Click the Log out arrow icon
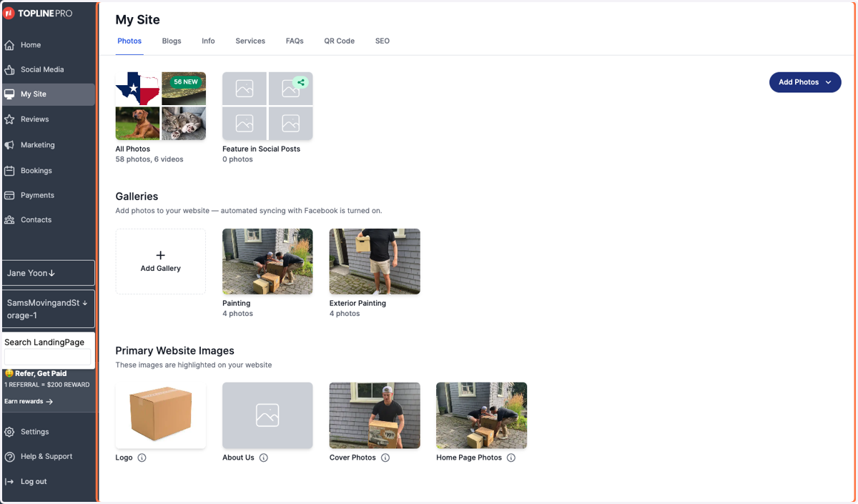Image resolution: width=858 pixels, height=504 pixels. pos(9,482)
